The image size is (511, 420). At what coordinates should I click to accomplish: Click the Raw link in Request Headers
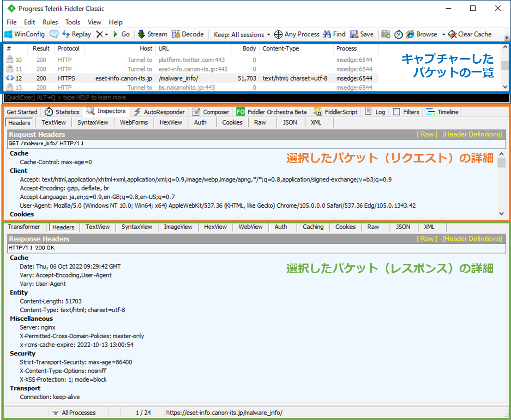click(427, 134)
